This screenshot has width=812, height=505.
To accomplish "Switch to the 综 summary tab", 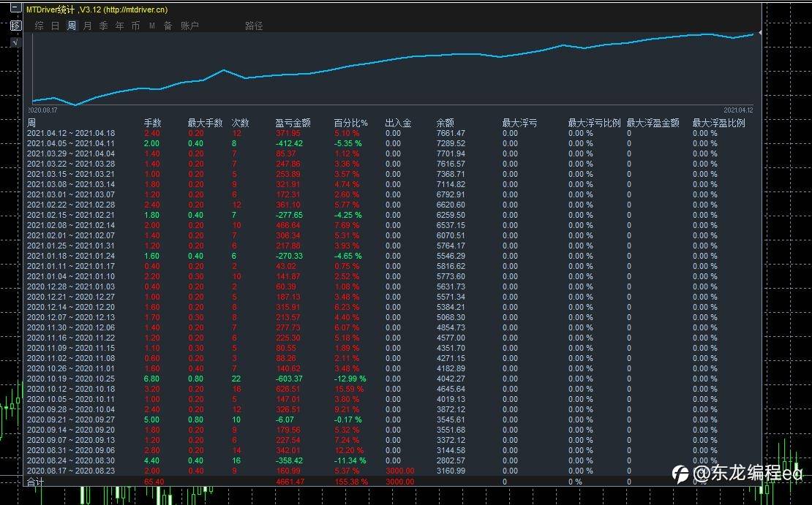I will (40, 26).
